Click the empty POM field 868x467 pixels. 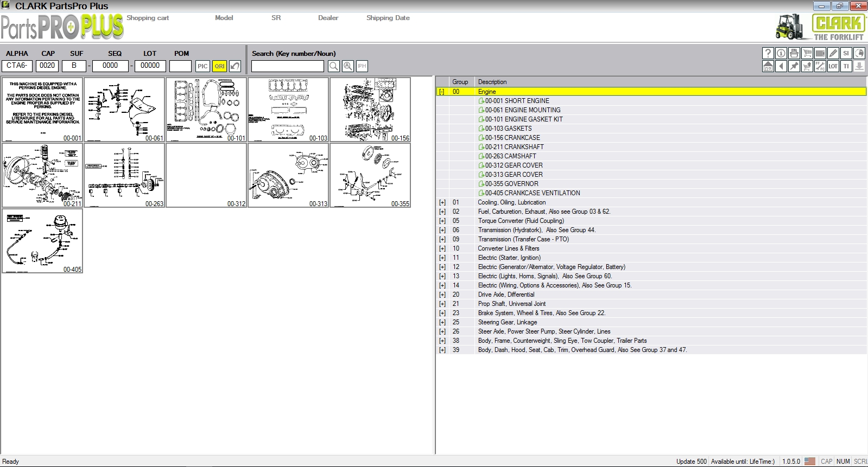pos(180,66)
